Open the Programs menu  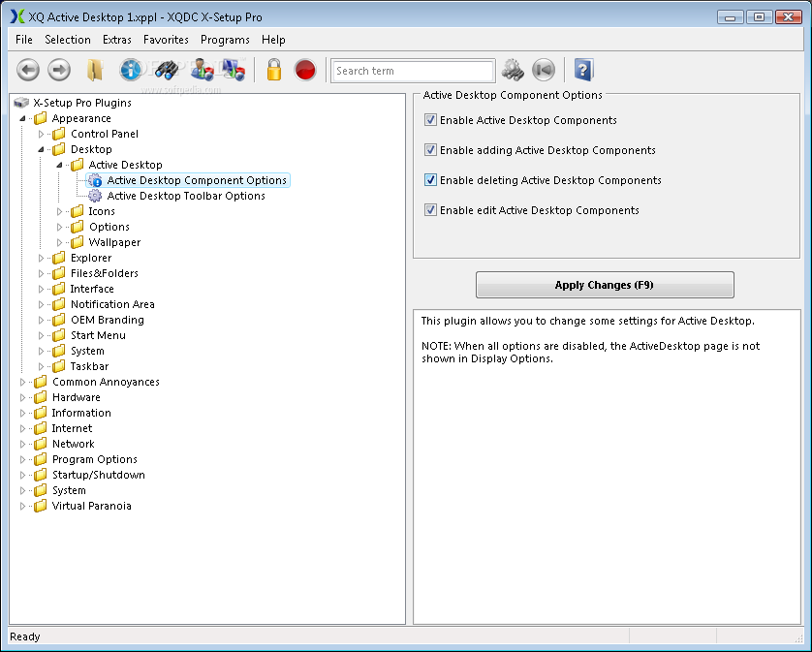[x=225, y=40]
